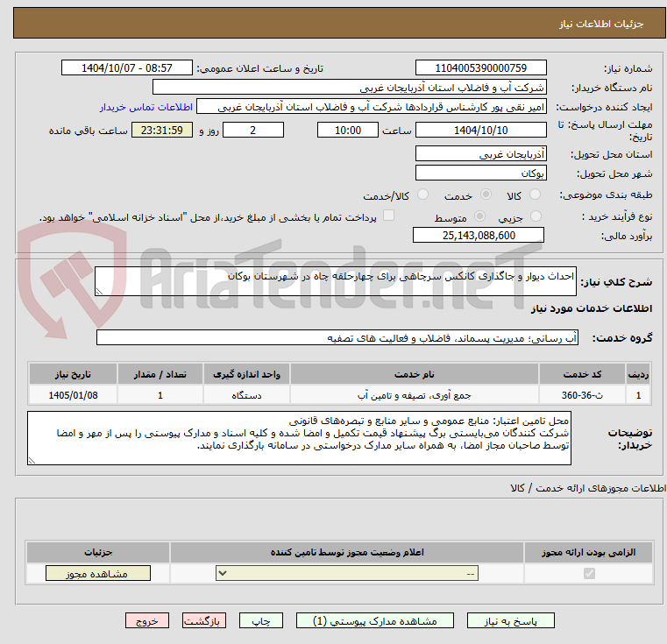Click the جزئیات اطلاعات نیاز page title
This screenshot has width=667, height=644.
click(x=600, y=24)
